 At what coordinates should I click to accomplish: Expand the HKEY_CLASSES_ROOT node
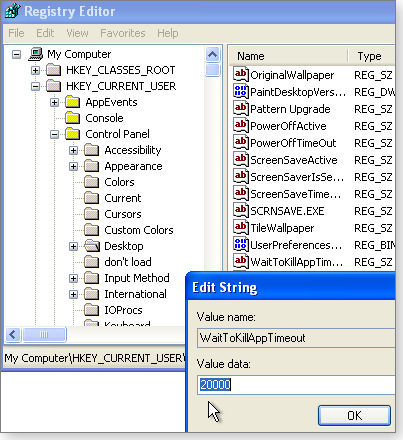point(35,70)
